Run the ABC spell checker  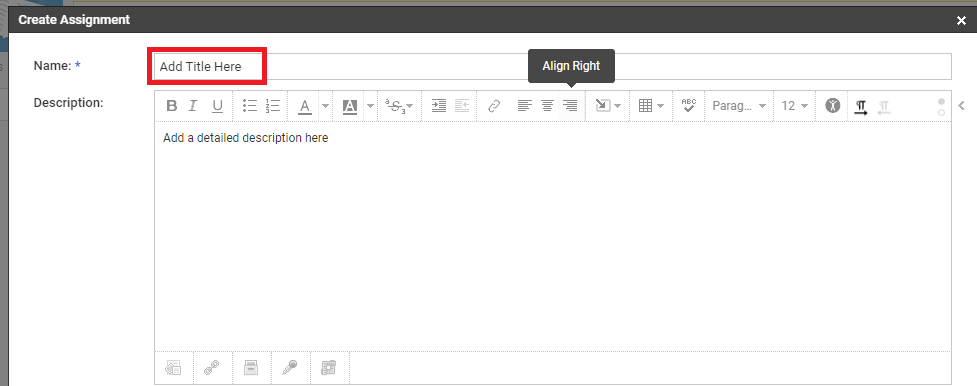point(689,106)
